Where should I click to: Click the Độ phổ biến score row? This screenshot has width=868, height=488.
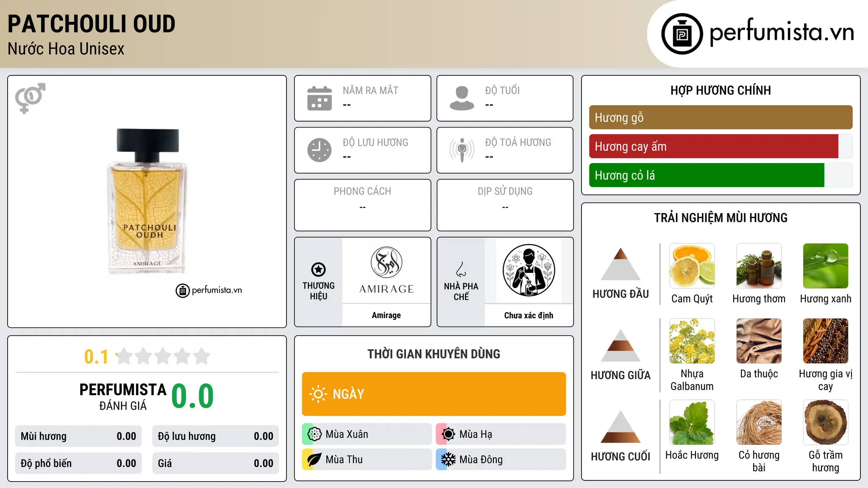tap(78, 463)
